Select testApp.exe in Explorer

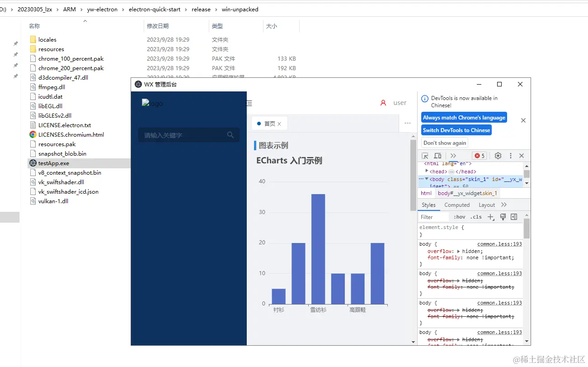pyautogui.click(x=53, y=163)
